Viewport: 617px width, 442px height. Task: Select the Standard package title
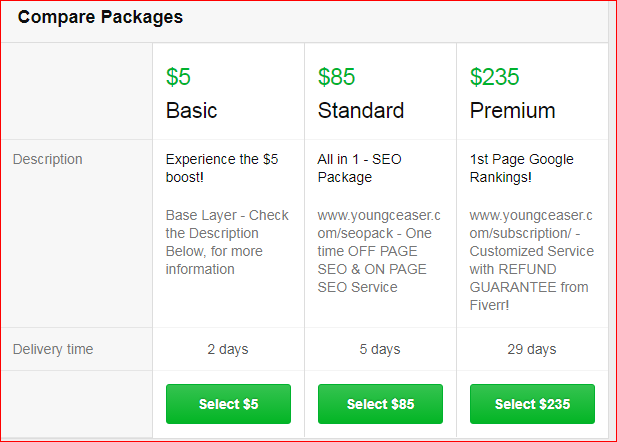361,110
